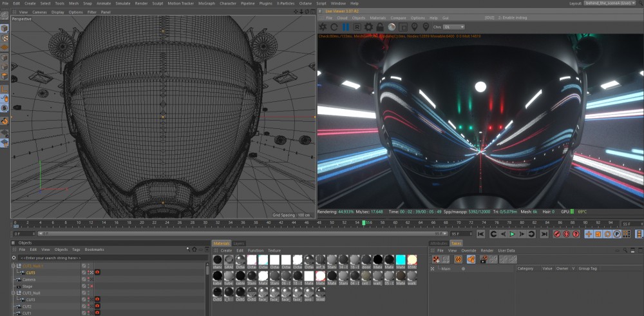This screenshot has width=644, height=316.
Task: Open Octane settings gear icon
Action: (368, 26)
